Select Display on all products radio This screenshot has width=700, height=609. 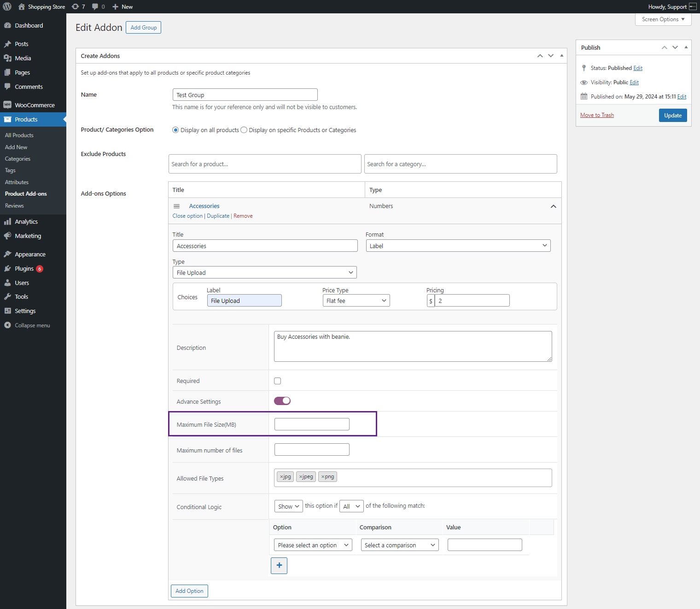click(x=175, y=130)
